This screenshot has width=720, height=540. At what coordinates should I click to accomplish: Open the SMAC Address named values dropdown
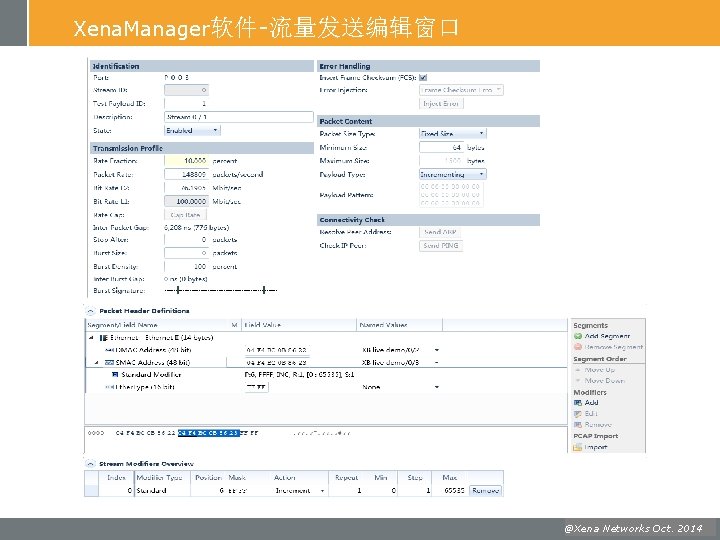tap(437, 362)
